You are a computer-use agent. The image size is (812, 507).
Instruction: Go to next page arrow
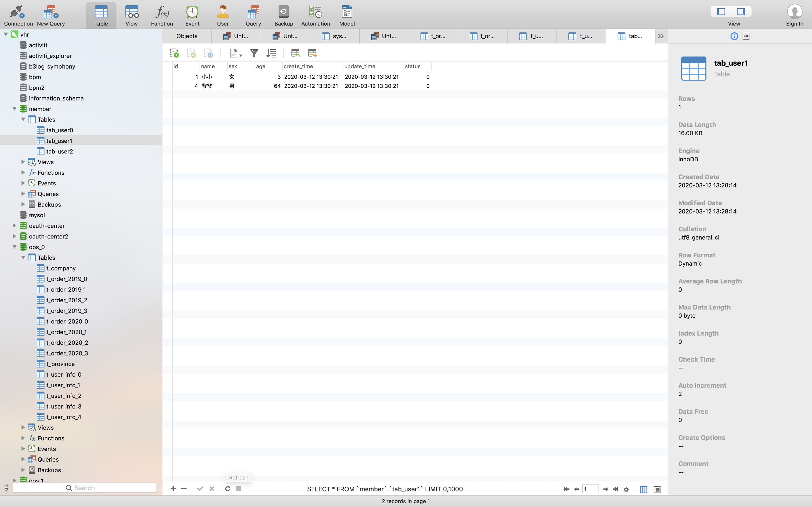point(605,489)
